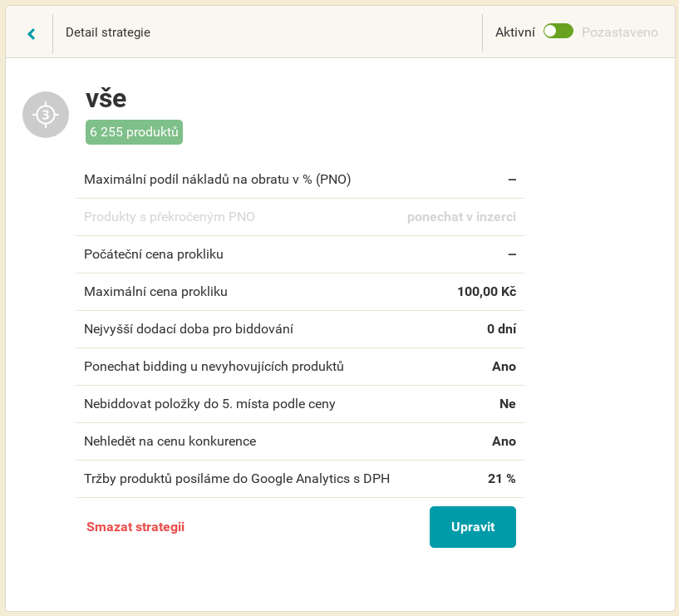Click the Upravit button

coord(472,527)
